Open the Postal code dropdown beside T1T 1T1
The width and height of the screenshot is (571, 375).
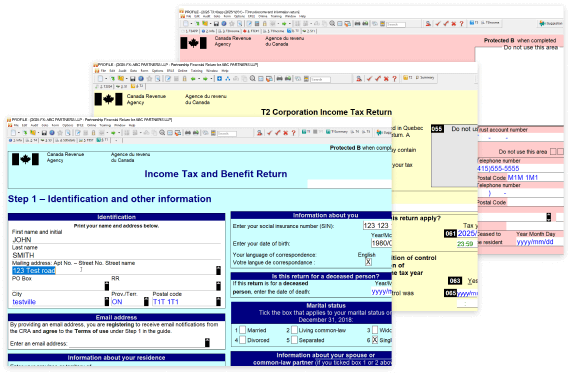click(218, 301)
